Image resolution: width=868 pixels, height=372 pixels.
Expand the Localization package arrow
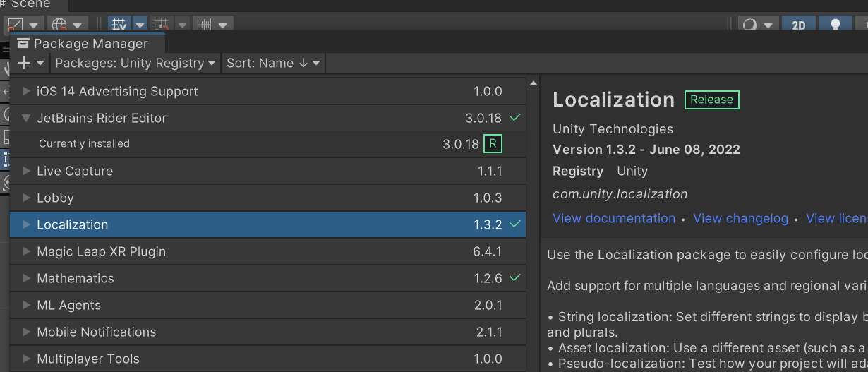pyautogui.click(x=26, y=224)
